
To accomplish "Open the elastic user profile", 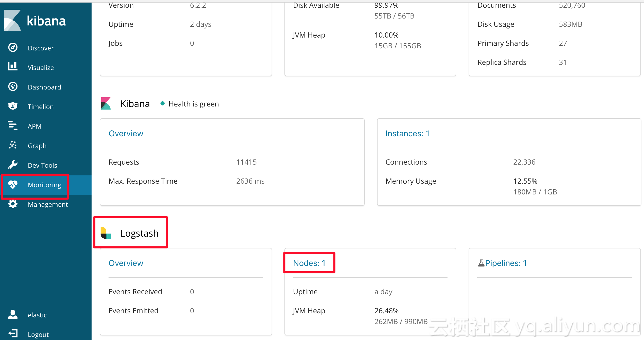I will point(37,315).
